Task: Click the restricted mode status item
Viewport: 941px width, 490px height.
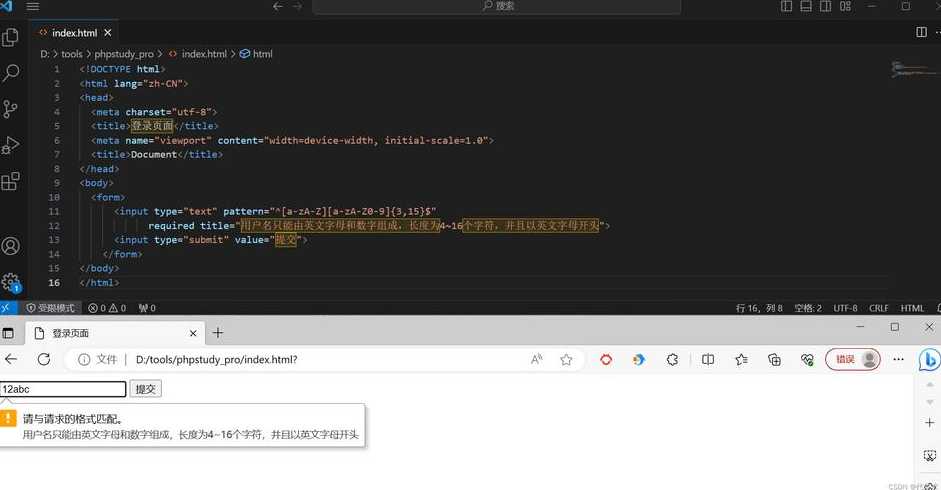Action: coord(50,308)
